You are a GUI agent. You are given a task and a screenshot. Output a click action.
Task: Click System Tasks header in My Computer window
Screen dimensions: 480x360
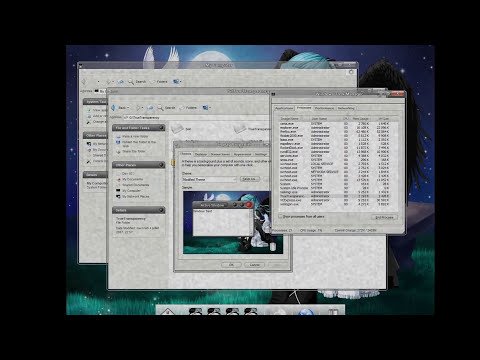95,101
